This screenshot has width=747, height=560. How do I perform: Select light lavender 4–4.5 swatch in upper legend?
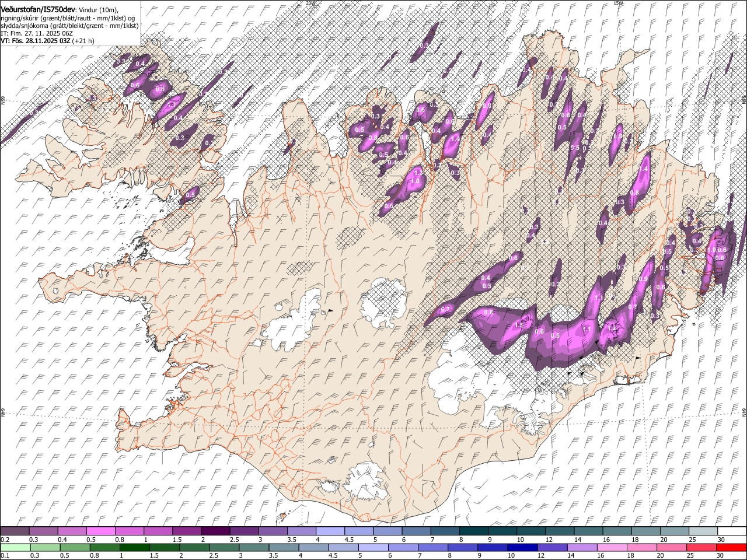tap(330, 531)
